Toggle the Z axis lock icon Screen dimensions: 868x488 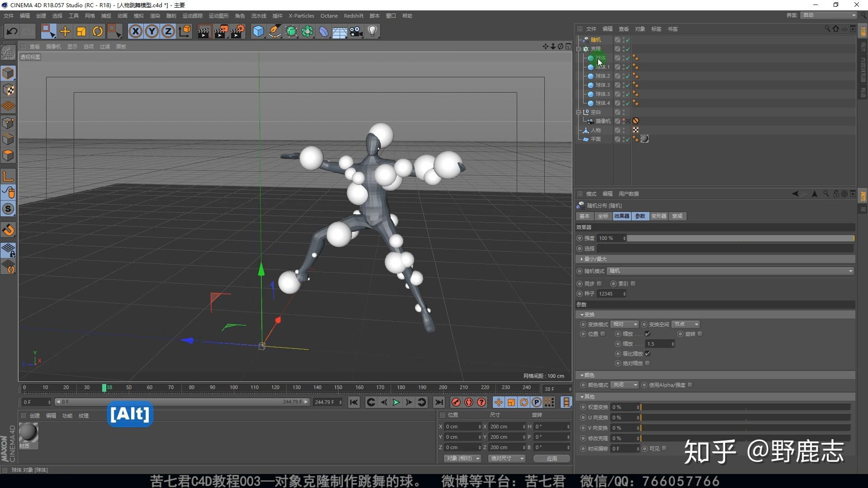pyautogui.click(x=168, y=31)
